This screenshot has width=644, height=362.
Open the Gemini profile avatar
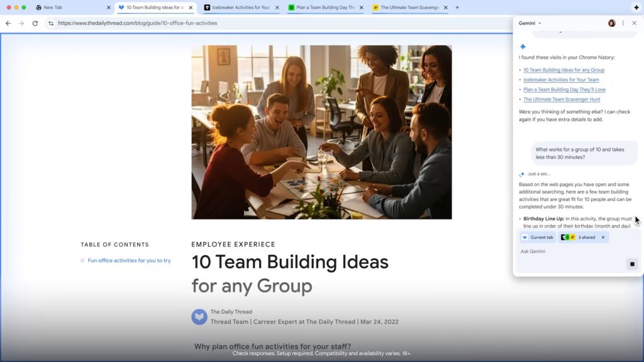tap(611, 23)
